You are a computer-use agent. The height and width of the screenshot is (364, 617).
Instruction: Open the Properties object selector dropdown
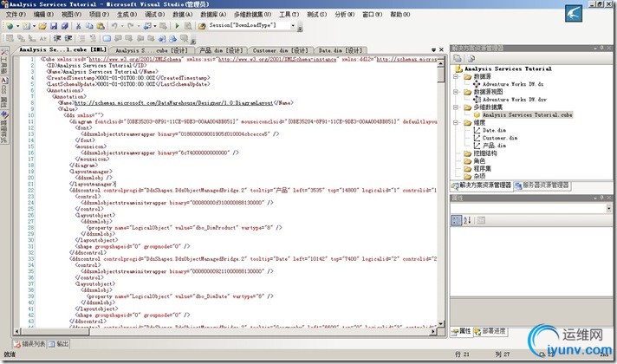tap(608, 208)
